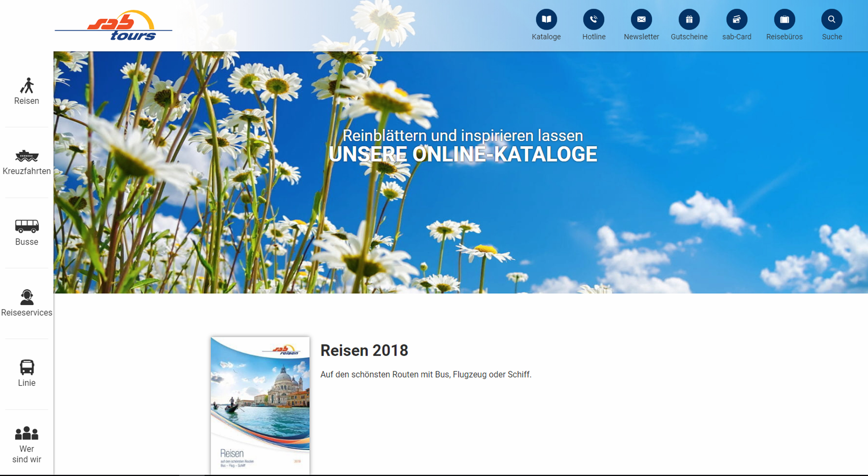Screen dimensions: 868x476
Task: Click the Suche magnifier icon
Action: [x=832, y=19]
